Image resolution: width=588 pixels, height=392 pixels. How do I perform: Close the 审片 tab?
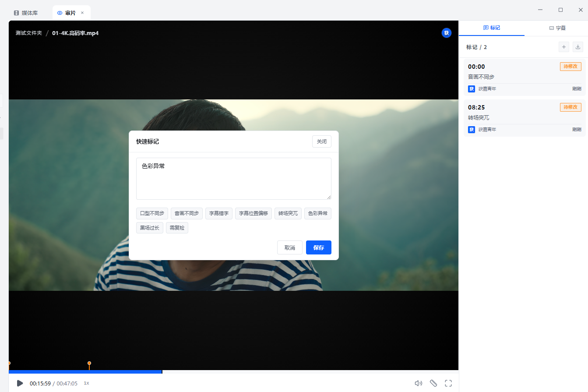point(82,13)
